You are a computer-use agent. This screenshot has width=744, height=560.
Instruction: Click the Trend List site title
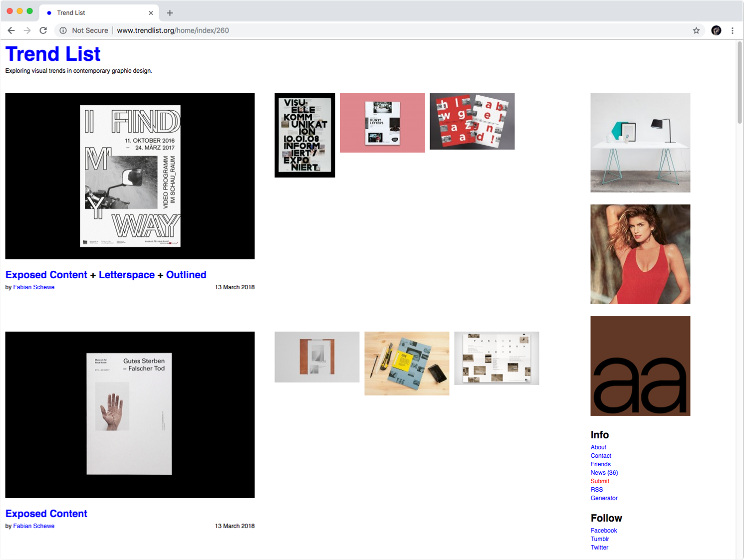pos(53,54)
